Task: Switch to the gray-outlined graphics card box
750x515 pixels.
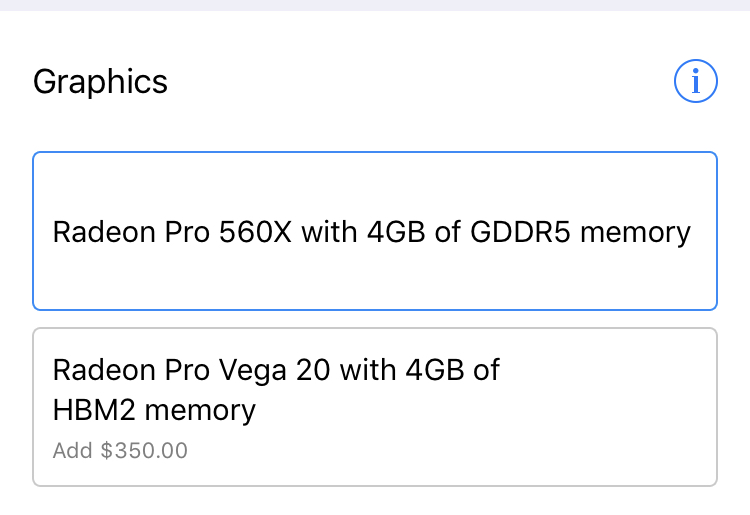Action: click(x=375, y=407)
